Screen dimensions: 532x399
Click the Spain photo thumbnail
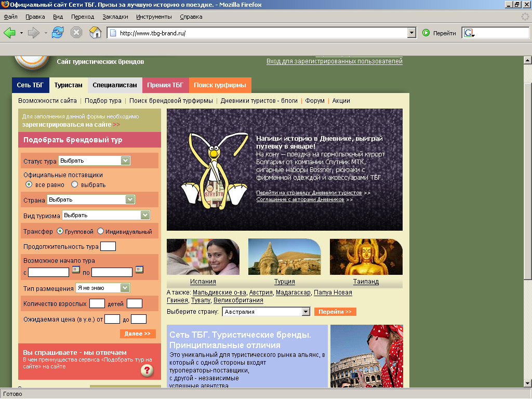point(203,257)
